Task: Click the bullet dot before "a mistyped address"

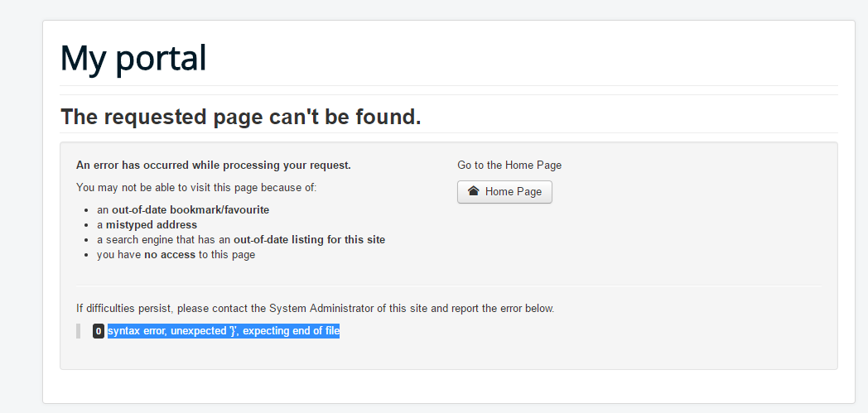Action: point(86,225)
